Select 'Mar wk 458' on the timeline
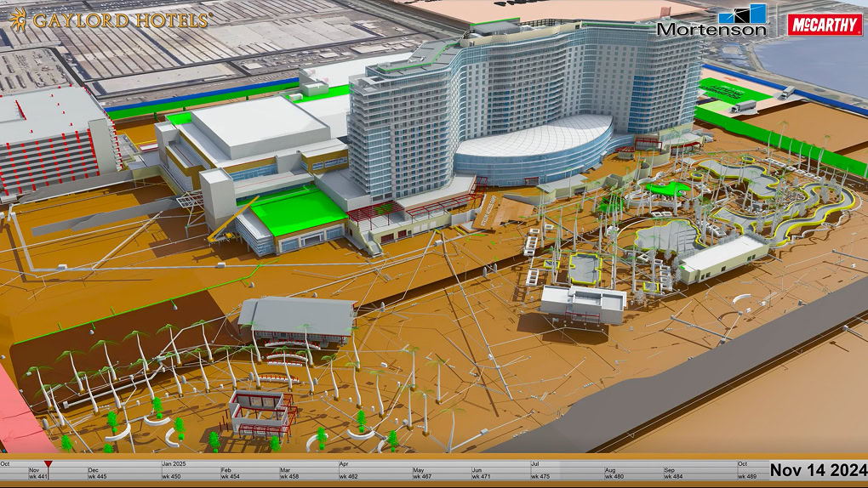 [289, 473]
